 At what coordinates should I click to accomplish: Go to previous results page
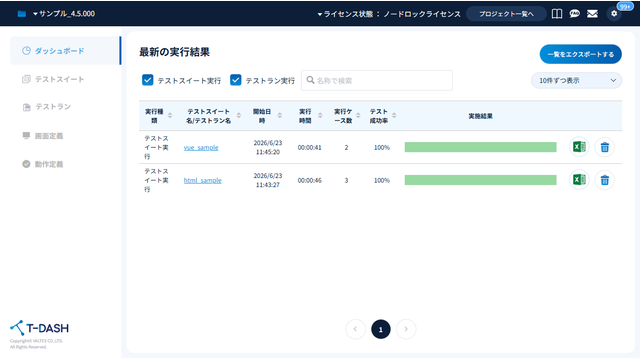tap(355, 329)
